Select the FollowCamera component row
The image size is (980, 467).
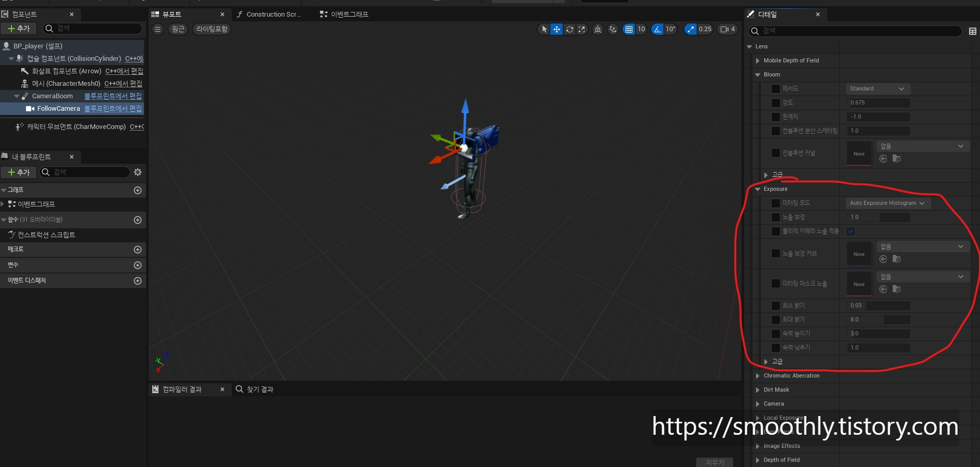(x=72, y=109)
